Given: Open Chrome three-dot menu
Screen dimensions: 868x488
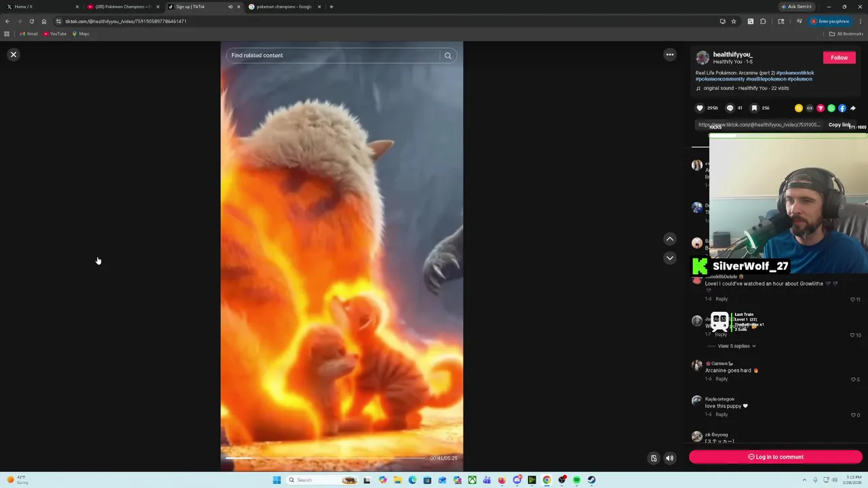Looking at the screenshot, I should pos(861,21).
